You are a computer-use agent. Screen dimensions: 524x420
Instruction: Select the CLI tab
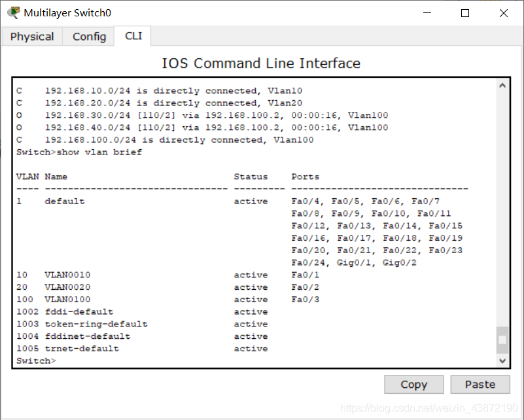point(133,36)
